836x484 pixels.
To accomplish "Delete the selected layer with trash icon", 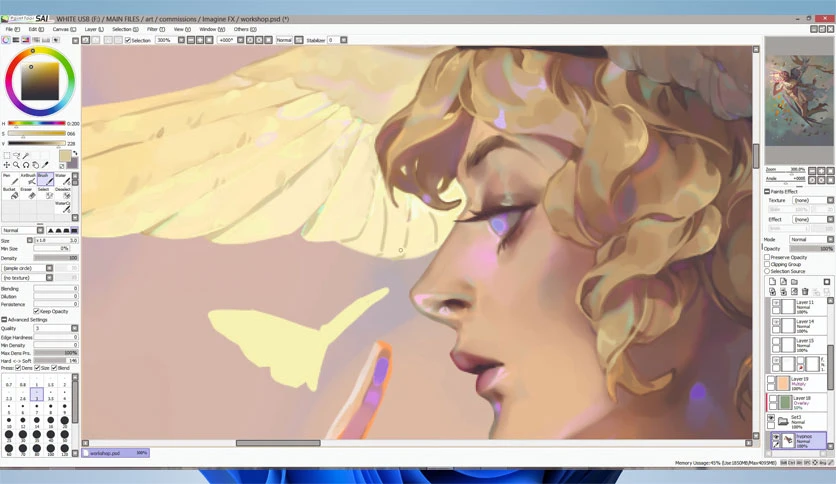I will [805, 292].
